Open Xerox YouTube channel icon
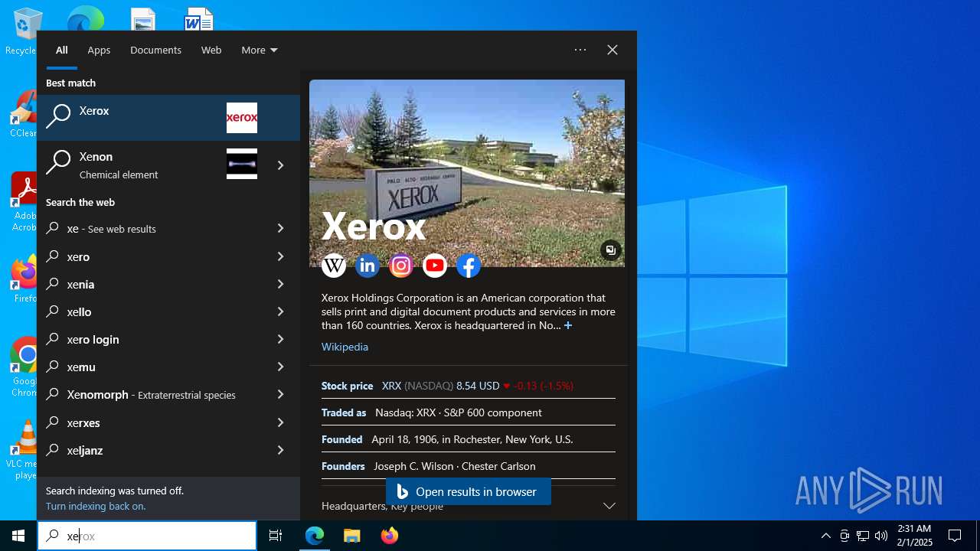This screenshot has height=551, width=980. coord(435,266)
